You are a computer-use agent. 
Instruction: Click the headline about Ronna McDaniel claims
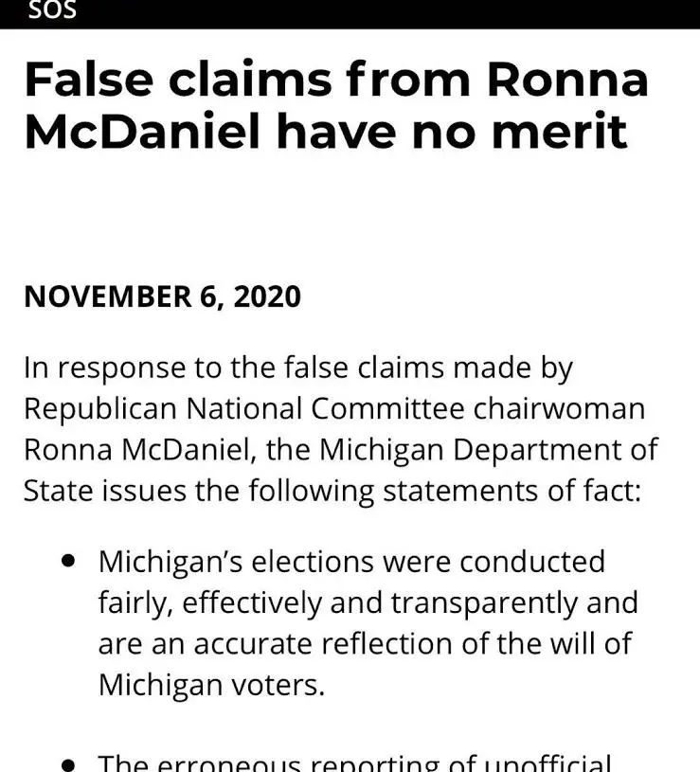coord(336,104)
